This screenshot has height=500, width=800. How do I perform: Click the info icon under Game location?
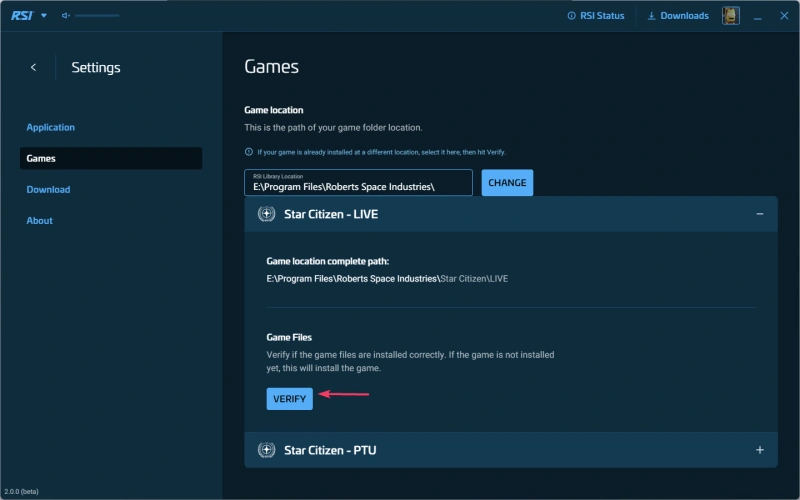click(x=249, y=152)
